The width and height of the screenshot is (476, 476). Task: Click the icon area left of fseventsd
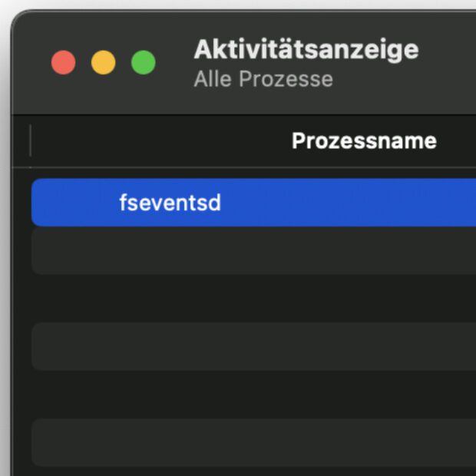77,203
